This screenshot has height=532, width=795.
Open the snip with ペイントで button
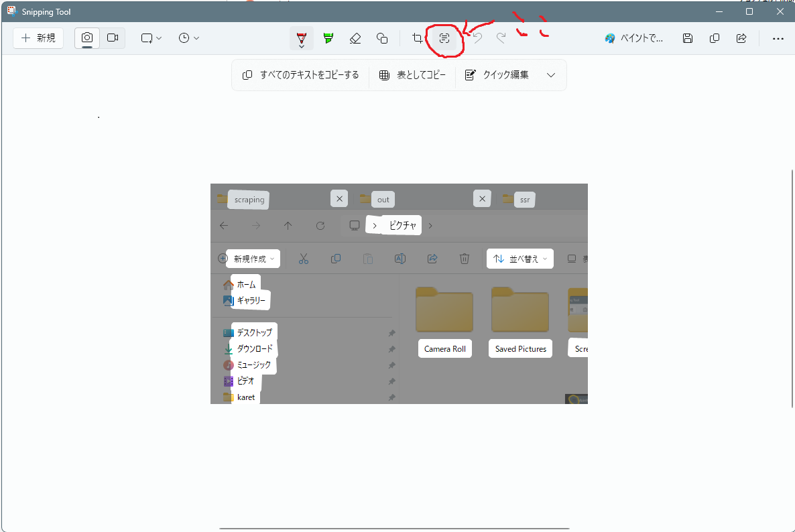click(634, 38)
